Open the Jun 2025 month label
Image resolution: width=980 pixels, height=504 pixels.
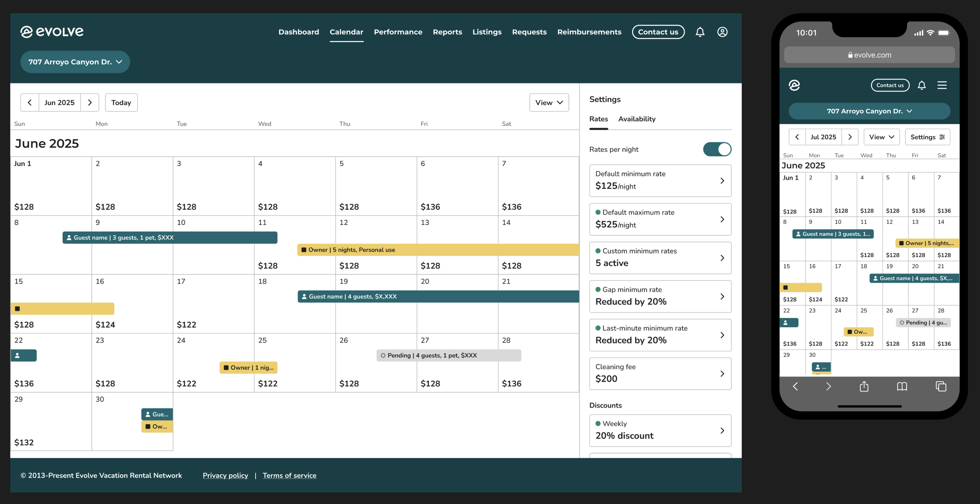click(x=60, y=103)
